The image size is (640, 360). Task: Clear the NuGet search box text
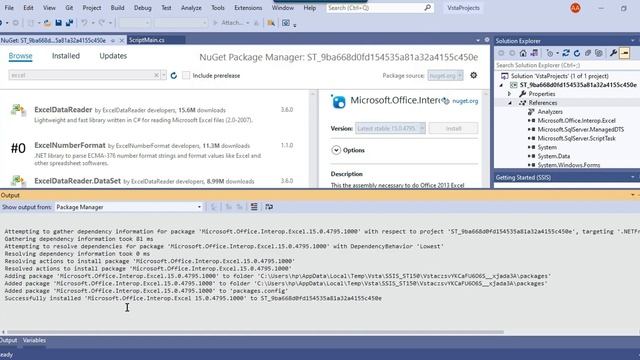tap(156, 76)
